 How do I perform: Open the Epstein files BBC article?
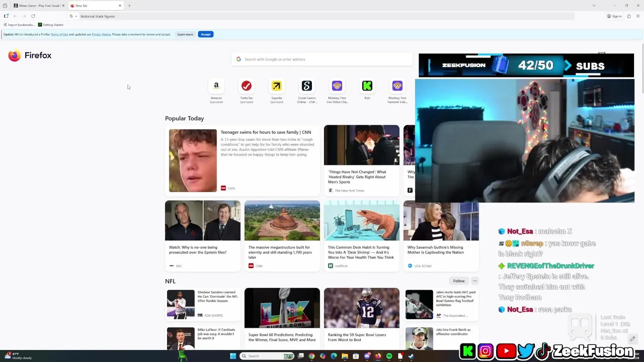[x=203, y=236]
